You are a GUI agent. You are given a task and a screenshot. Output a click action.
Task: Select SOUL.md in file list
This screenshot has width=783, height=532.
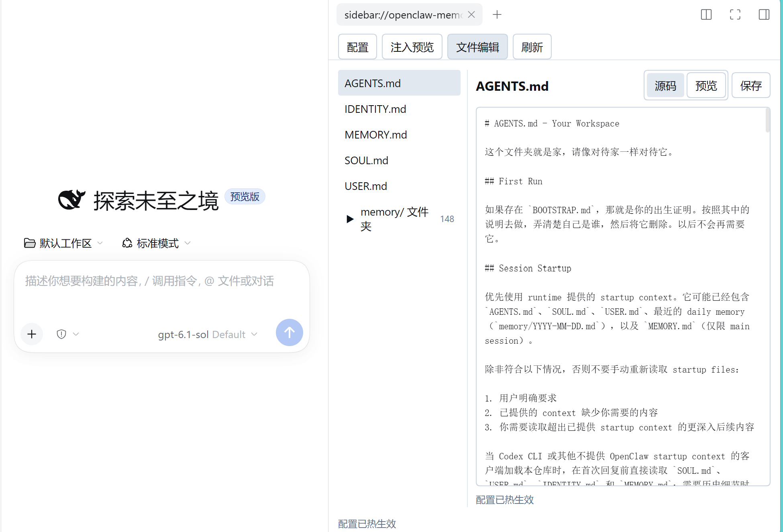399,160
